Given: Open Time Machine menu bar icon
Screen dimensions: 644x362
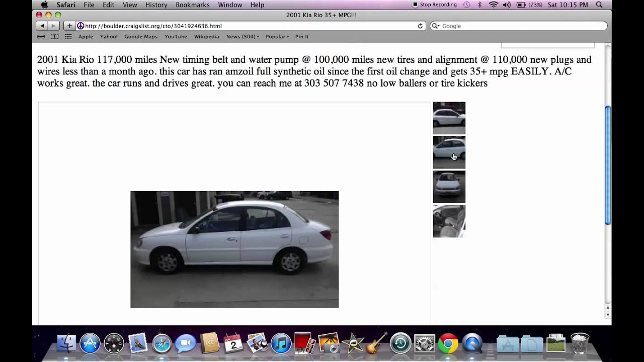Looking at the screenshot, I should pyautogui.click(x=466, y=5).
